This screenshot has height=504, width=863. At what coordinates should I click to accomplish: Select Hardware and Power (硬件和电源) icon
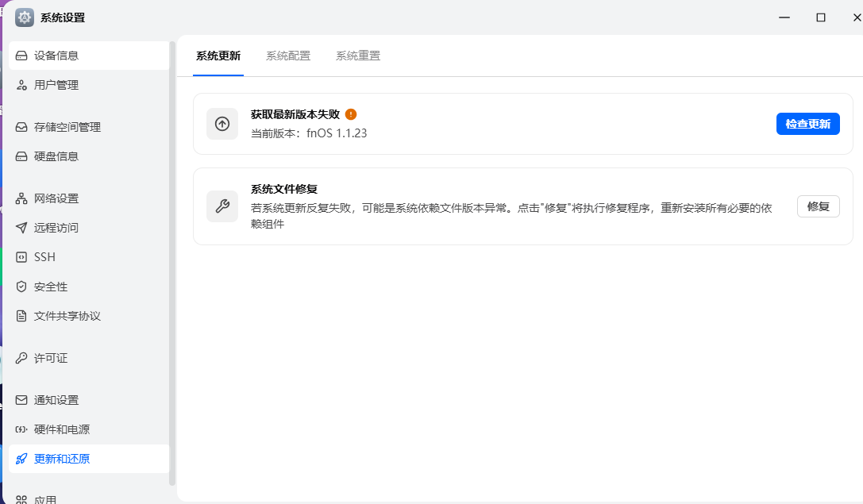click(21, 429)
